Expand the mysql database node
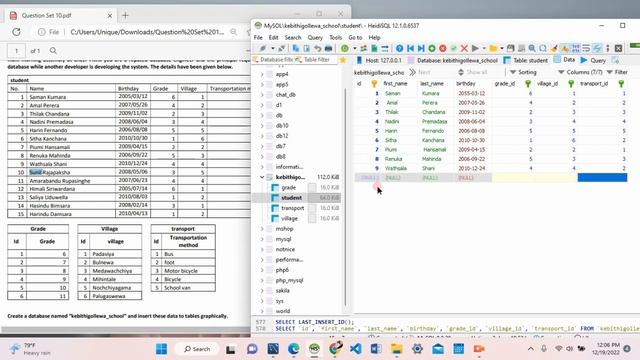The image size is (640, 360). pos(262,239)
